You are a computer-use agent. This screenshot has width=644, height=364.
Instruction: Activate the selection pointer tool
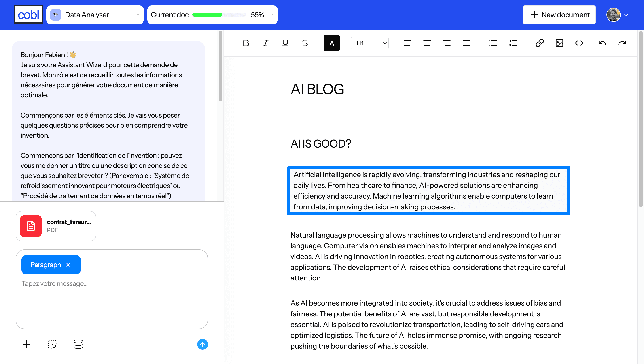pos(53,345)
